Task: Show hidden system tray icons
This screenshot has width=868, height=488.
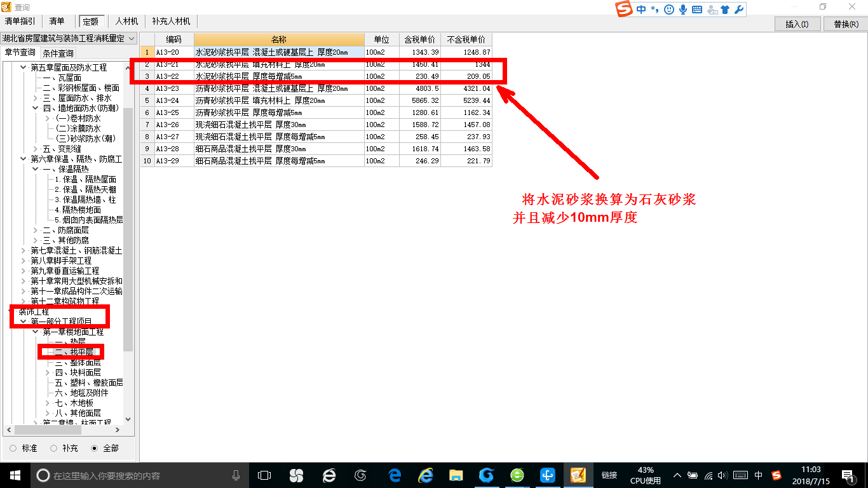Action: (677, 475)
